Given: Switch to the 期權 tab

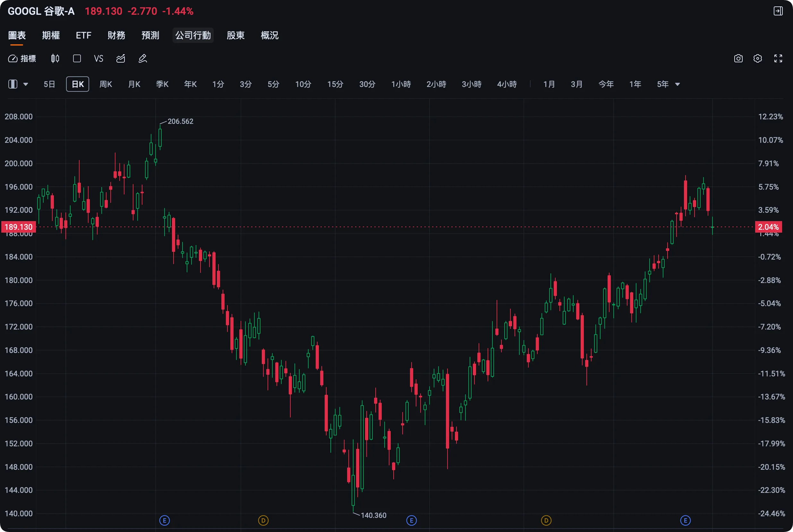Looking at the screenshot, I should tap(51, 35).
